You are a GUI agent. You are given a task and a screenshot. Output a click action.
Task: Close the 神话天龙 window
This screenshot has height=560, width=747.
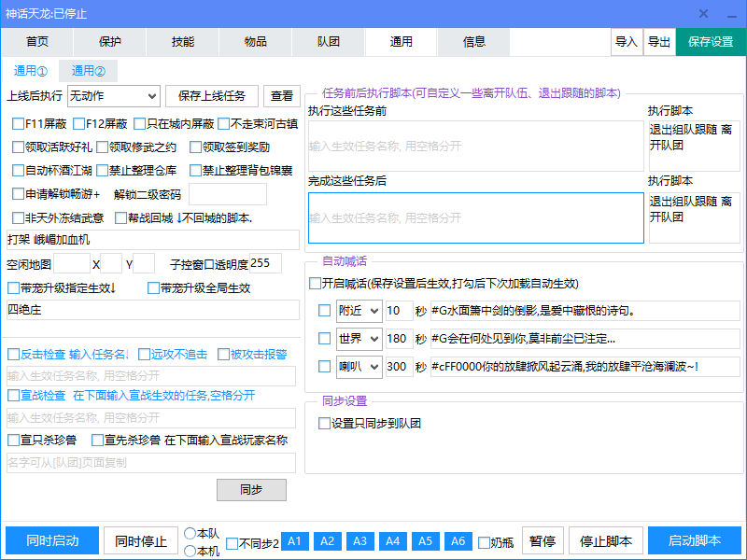coord(703,14)
